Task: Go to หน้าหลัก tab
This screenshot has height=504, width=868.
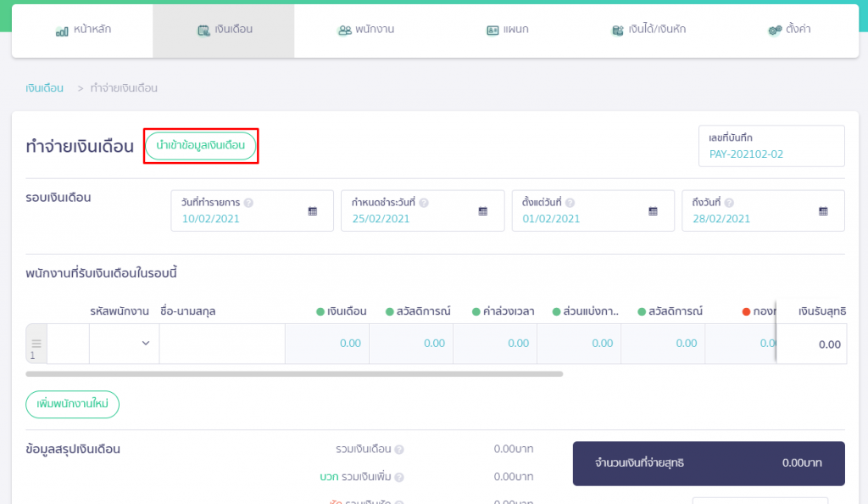Action: pos(83,30)
